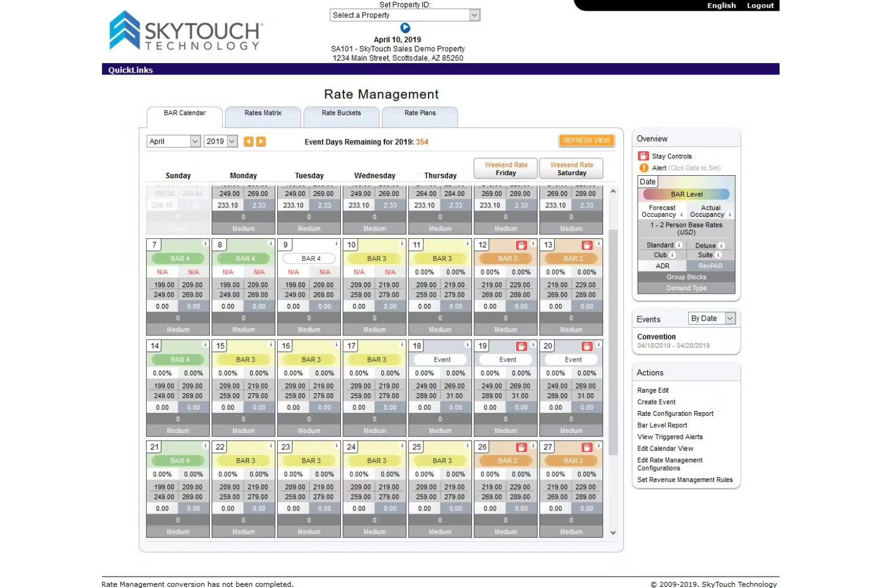Open the Rate Configuration Report
Viewport: 882px width, 588px height.
point(675,413)
